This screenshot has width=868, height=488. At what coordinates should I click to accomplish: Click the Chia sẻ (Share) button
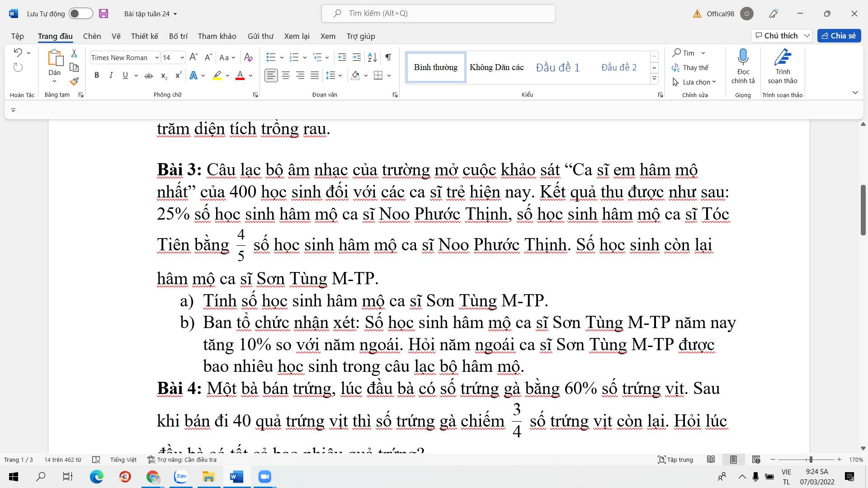click(x=839, y=36)
